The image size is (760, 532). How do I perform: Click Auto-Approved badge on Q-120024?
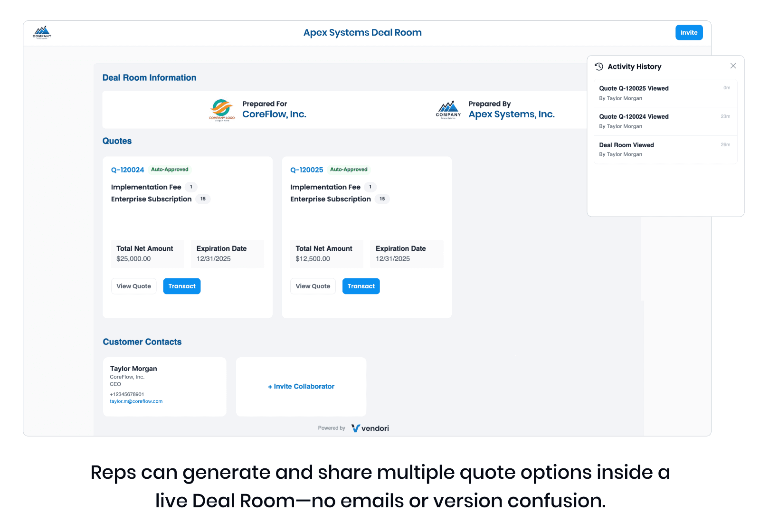(170, 170)
